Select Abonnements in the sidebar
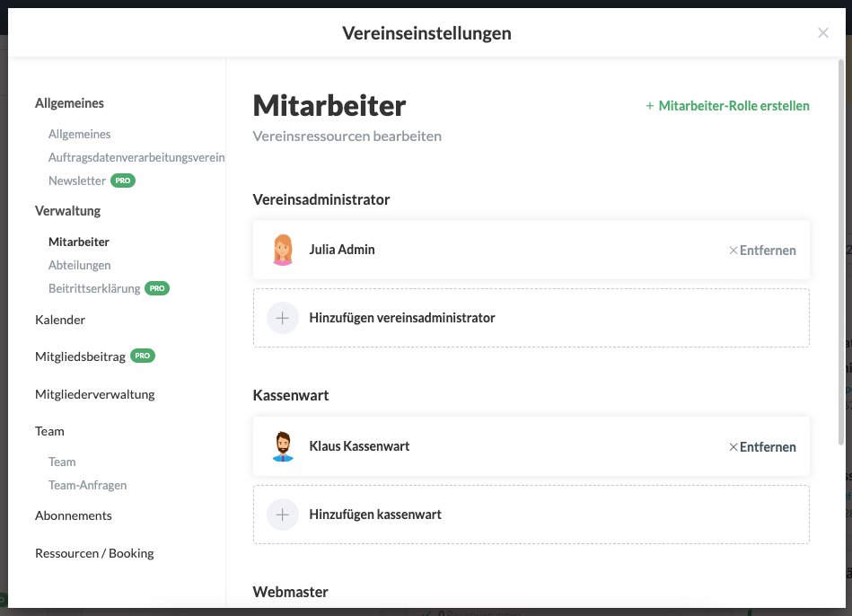852x616 pixels. [x=74, y=515]
